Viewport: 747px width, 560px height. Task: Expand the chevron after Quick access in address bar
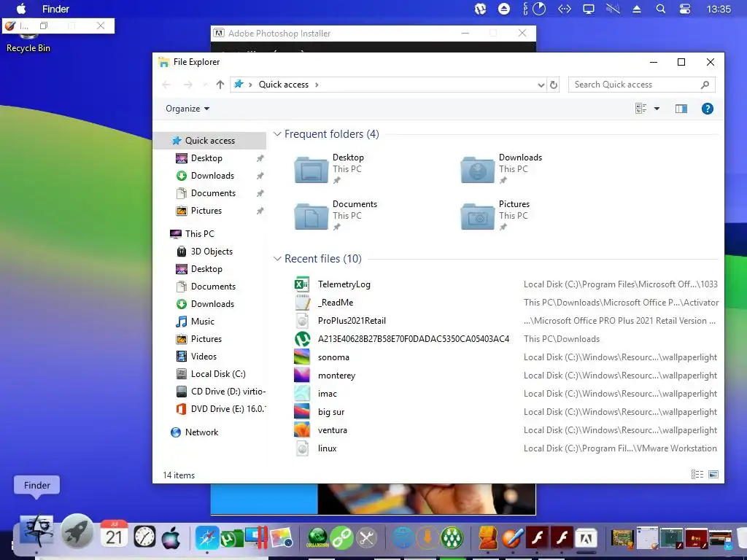(x=317, y=85)
